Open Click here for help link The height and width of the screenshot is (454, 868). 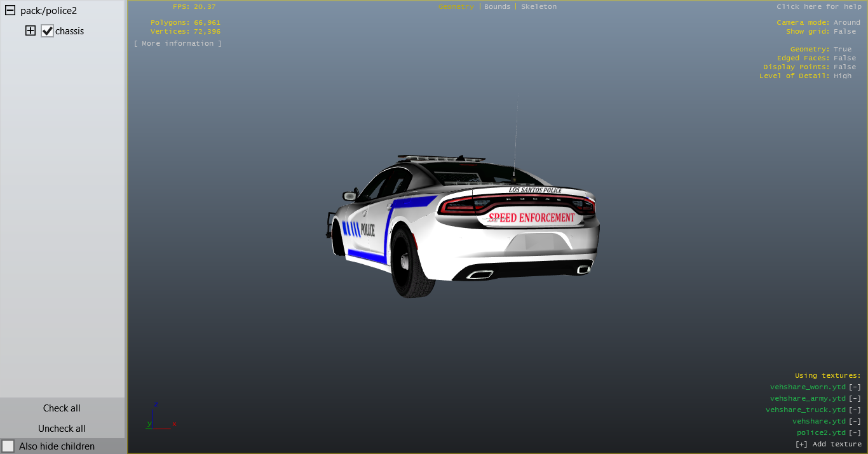click(x=818, y=6)
